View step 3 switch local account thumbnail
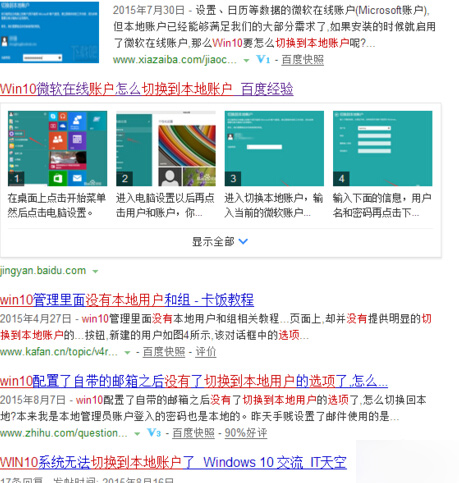This screenshot has width=459, height=483. (x=274, y=148)
